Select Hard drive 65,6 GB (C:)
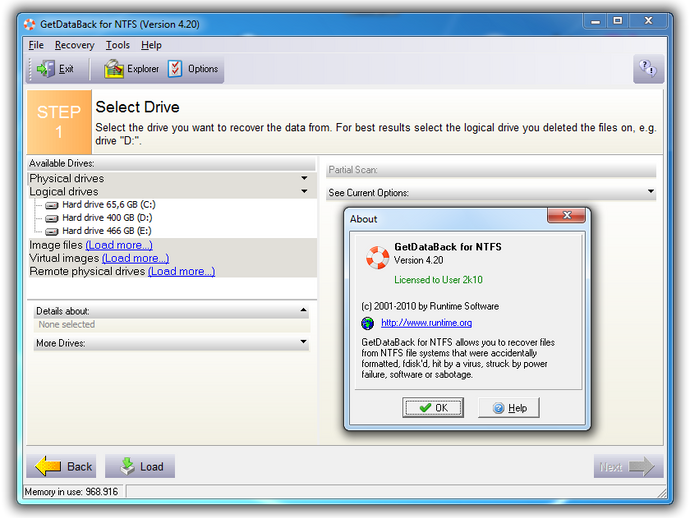The width and height of the screenshot is (690, 518). coord(109,205)
